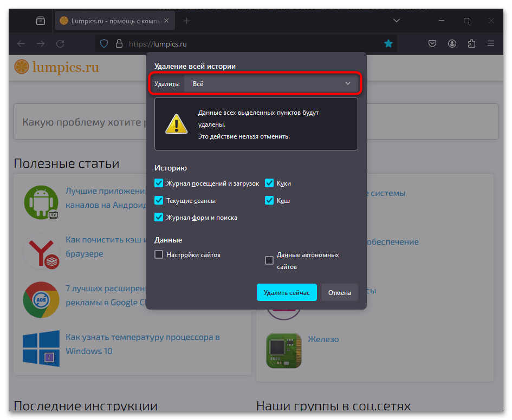Open the extensions puzzle icon
The image size is (512, 420).
[471, 44]
